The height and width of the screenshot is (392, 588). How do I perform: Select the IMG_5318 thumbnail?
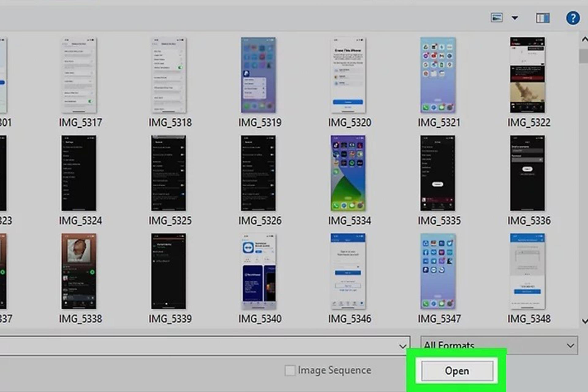click(169, 75)
